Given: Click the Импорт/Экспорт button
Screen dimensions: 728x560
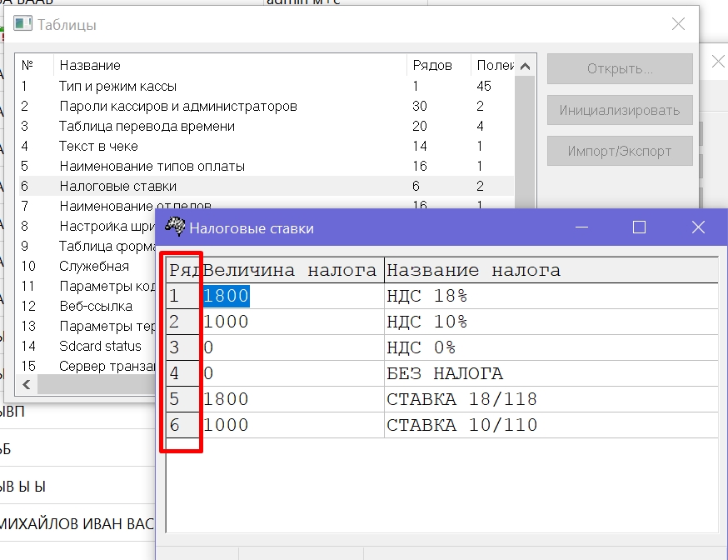Looking at the screenshot, I should [620, 151].
